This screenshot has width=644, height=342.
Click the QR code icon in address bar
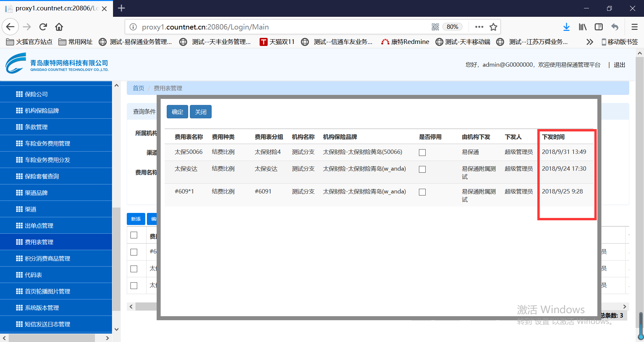coord(435,27)
